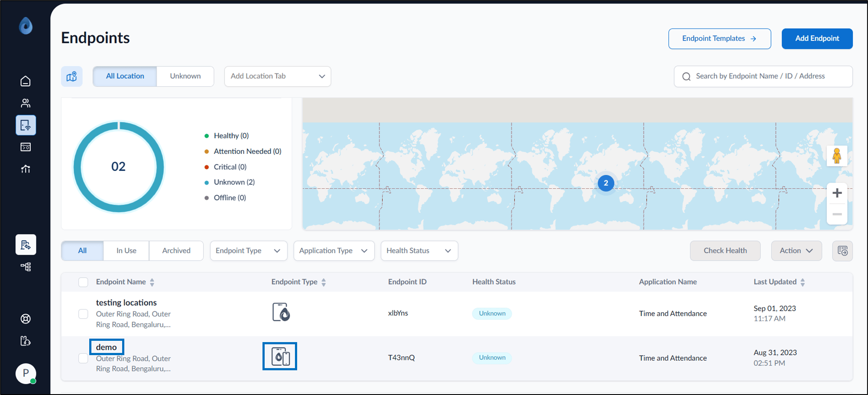Expand the Add Location Tab dropdown
The image size is (868, 395).
tap(278, 76)
